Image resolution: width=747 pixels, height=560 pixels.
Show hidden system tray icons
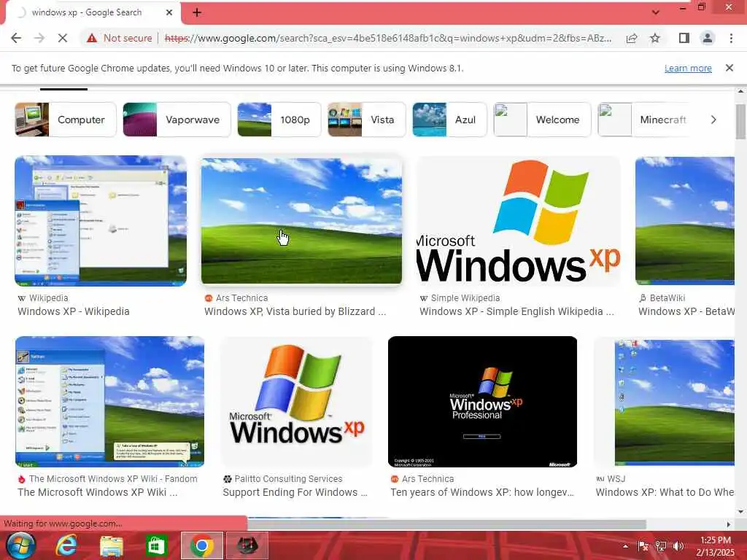(625, 546)
